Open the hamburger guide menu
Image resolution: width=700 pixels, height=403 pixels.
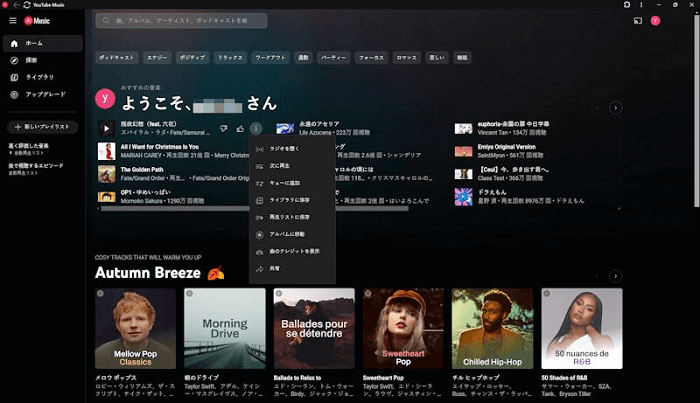tap(12, 21)
